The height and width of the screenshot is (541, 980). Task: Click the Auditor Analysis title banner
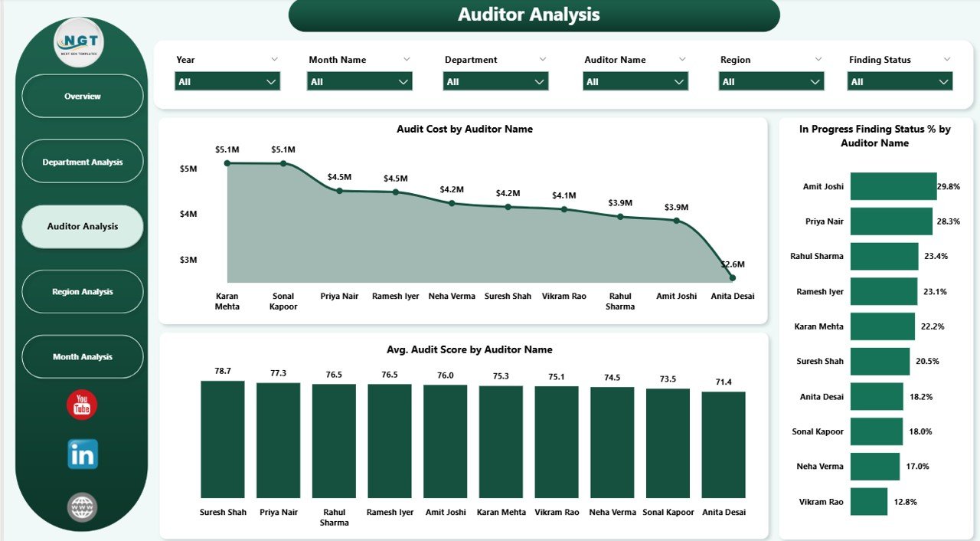pos(530,15)
